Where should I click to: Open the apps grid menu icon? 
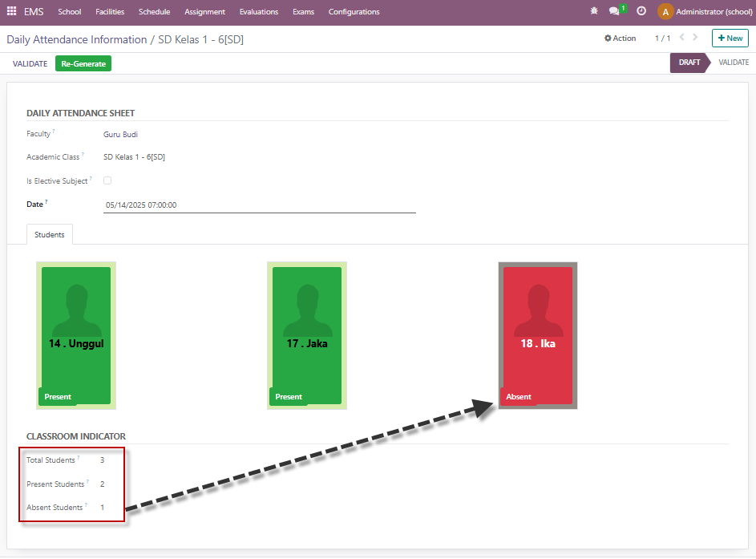11,11
